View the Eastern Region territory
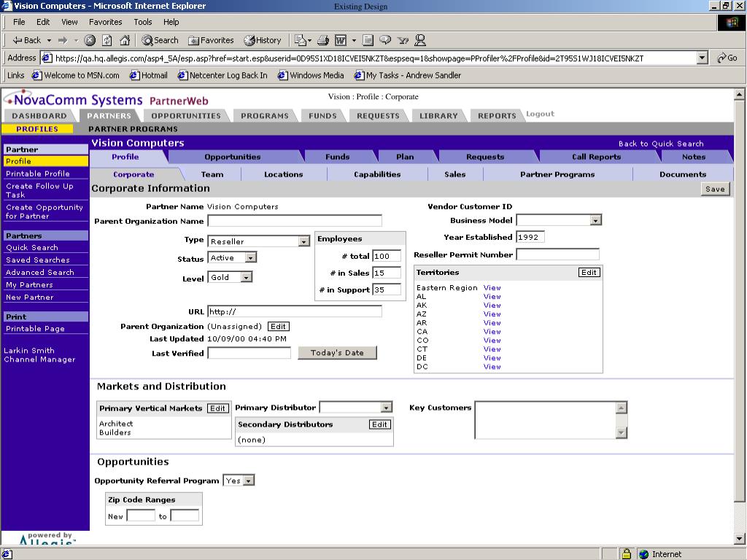The height and width of the screenshot is (560, 747). 492,287
